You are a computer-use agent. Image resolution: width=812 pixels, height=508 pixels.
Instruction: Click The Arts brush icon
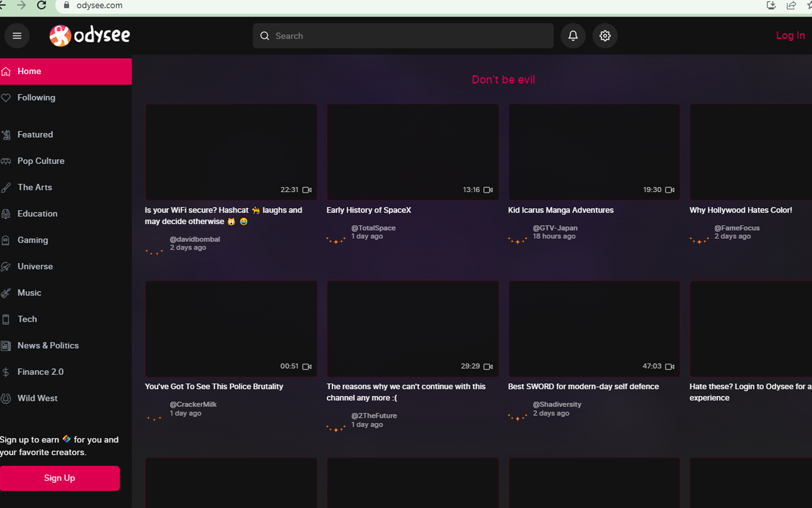click(x=6, y=187)
